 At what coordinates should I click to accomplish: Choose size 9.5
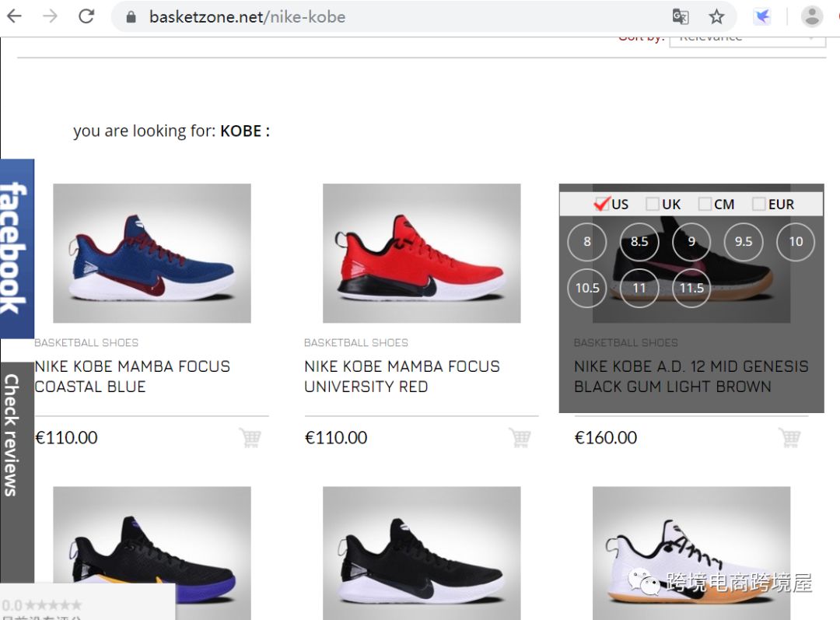(744, 242)
